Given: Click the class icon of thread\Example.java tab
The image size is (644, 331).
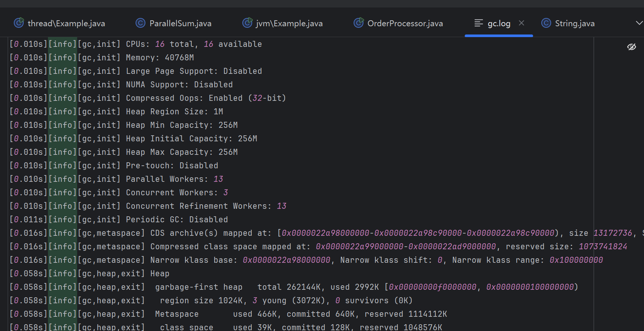Looking at the screenshot, I should coord(19,23).
